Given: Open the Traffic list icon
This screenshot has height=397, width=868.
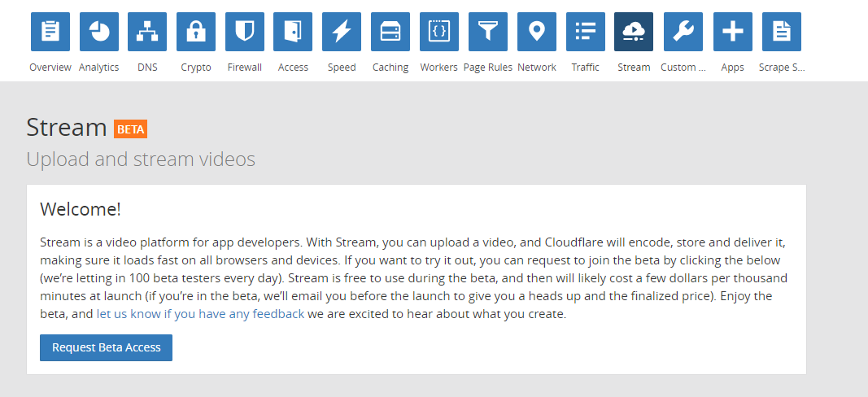Looking at the screenshot, I should click(x=585, y=32).
